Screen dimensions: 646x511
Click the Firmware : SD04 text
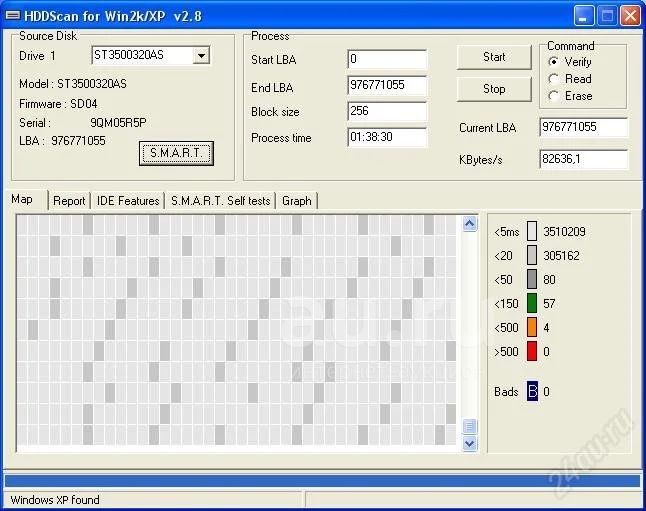point(58,104)
